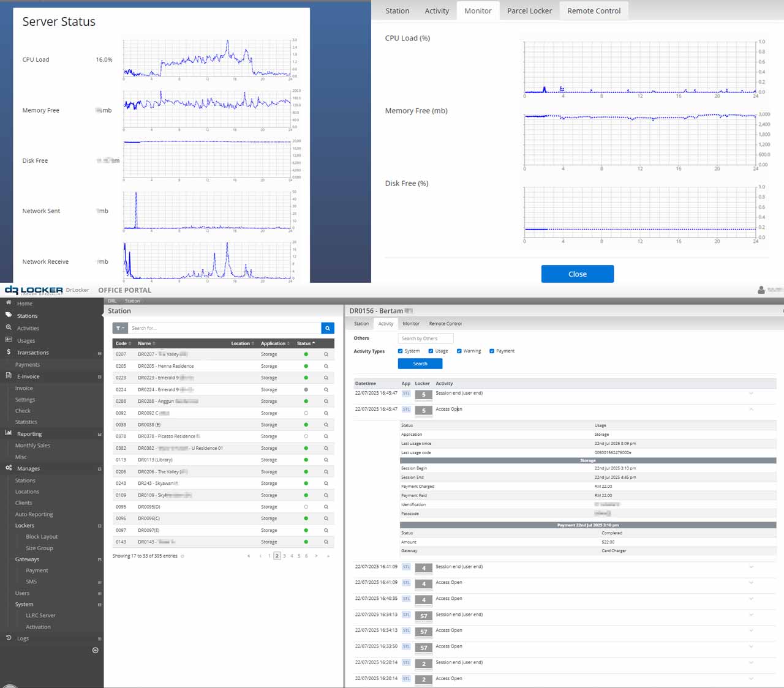Click the user profile icon
The image size is (784, 688).
coord(761,290)
